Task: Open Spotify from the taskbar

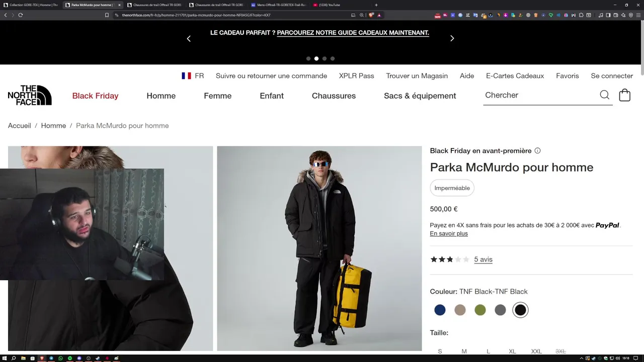Action: (70, 358)
